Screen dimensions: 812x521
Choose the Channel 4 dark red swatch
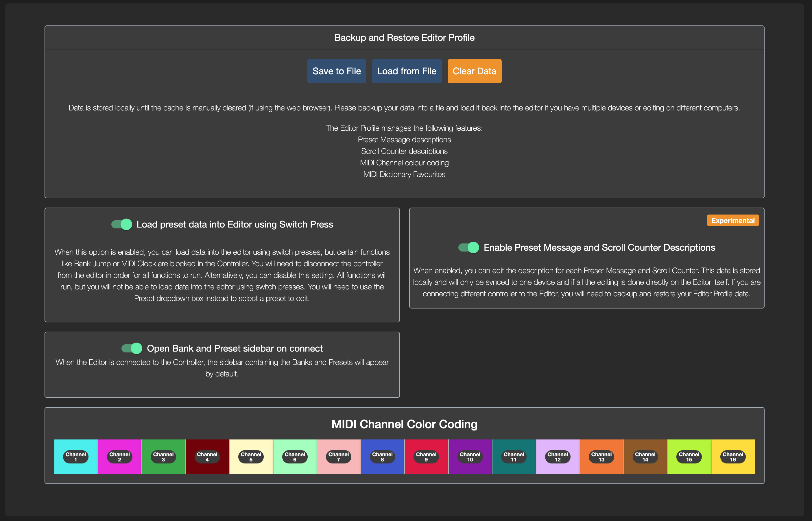[207, 457]
